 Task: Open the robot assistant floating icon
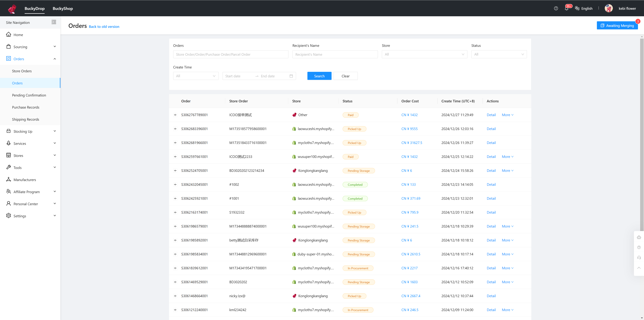[639, 237]
